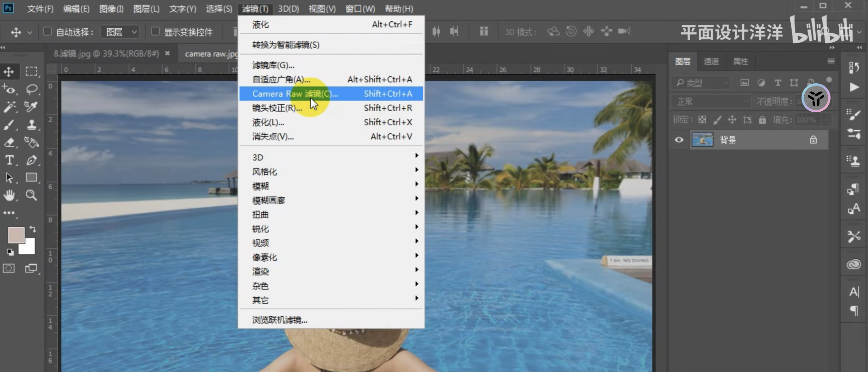Viewport: 868px width, 372px height.
Task: Select the Eraser tool
Action: tap(9, 143)
